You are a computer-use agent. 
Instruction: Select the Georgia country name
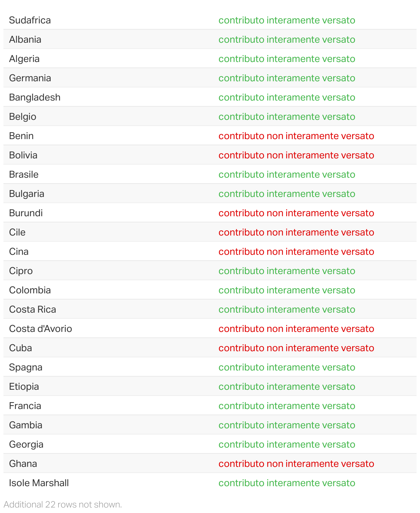tap(26, 444)
